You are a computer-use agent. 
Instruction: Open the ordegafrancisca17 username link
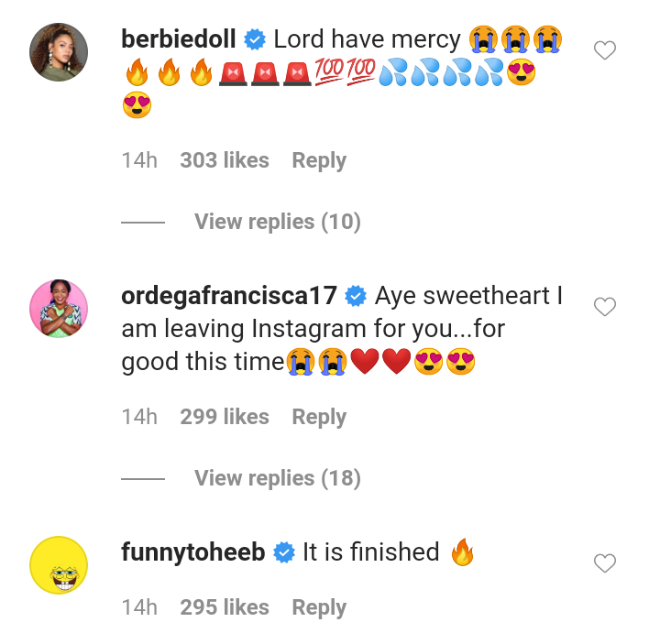click(x=229, y=297)
